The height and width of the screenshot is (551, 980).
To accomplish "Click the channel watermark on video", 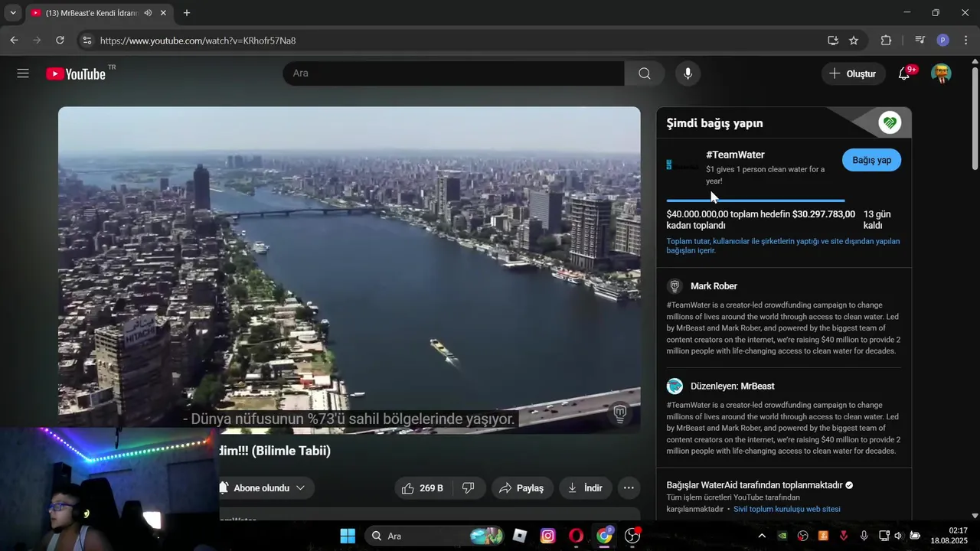I will tap(620, 413).
